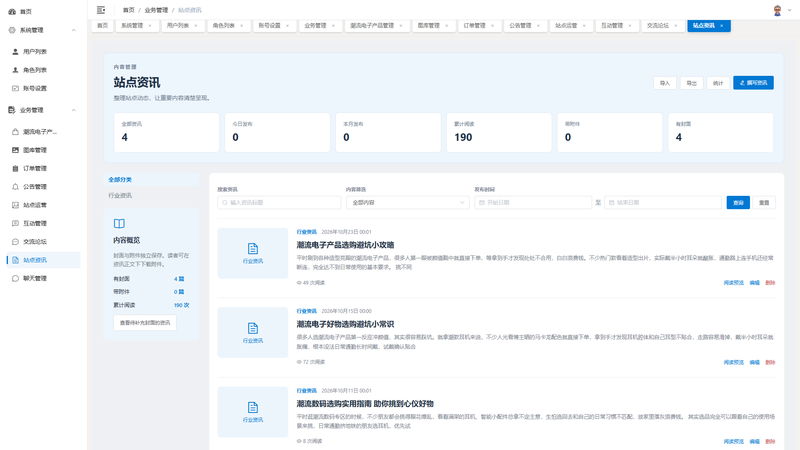Click the 累计阅读 190 stat card
Image resolution: width=800 pixels, height=450 pixels.
[499, 133]
